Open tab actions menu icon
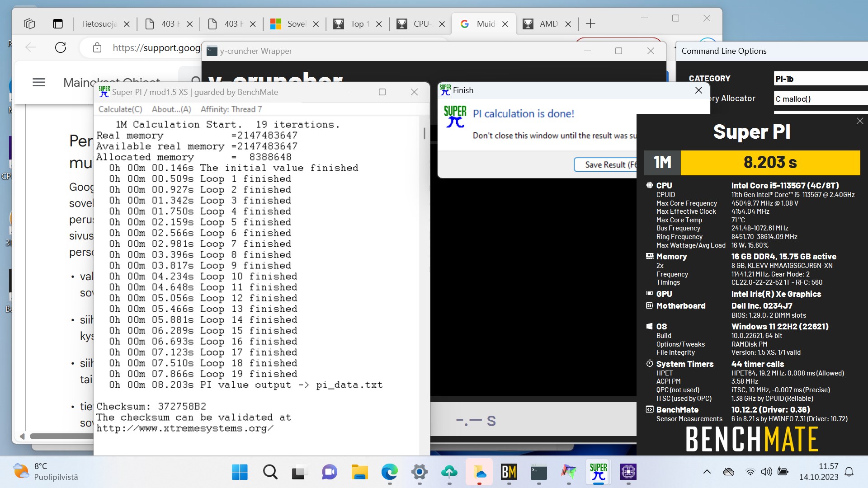 [x=58, y=24]
